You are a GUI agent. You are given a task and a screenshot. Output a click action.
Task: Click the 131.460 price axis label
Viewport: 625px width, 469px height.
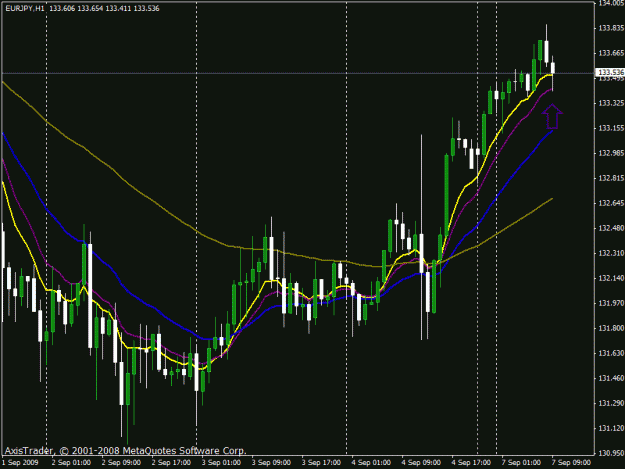[x=611, y=379]
